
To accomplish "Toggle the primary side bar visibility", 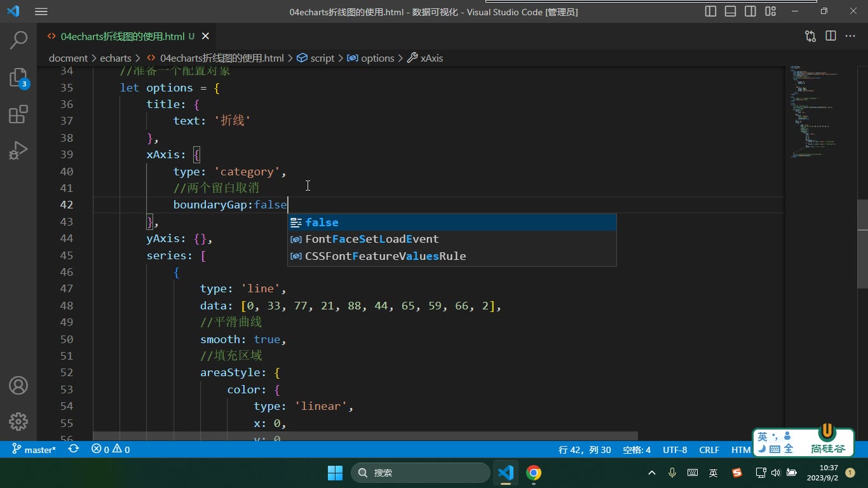I will pyautogui.click(x=711, y=11).
